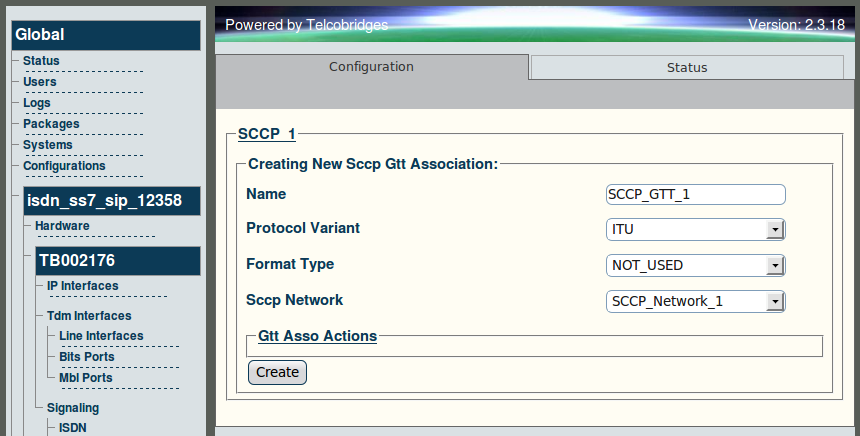Select the Hardware tree item
Viewport: 860px width, 436px height.
tap(62, 226)
